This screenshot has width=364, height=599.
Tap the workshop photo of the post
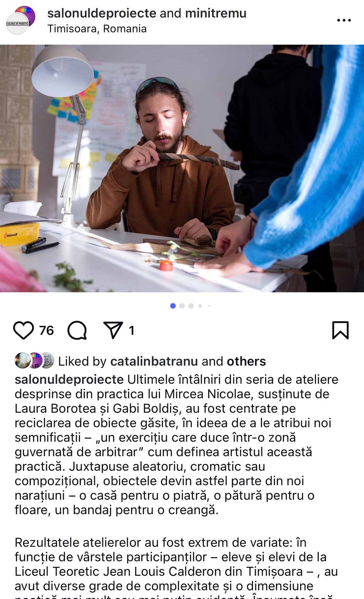pyautogui.click(x=182, y=168)
